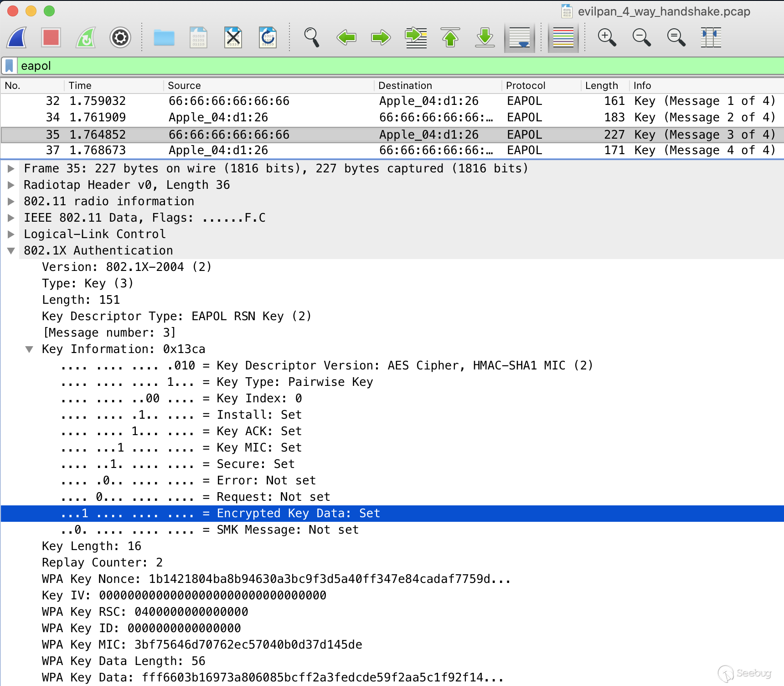Select packet 37 Message 4 of 4
The width and height of the screenshot is (784, 686).
tap(392, 151)
